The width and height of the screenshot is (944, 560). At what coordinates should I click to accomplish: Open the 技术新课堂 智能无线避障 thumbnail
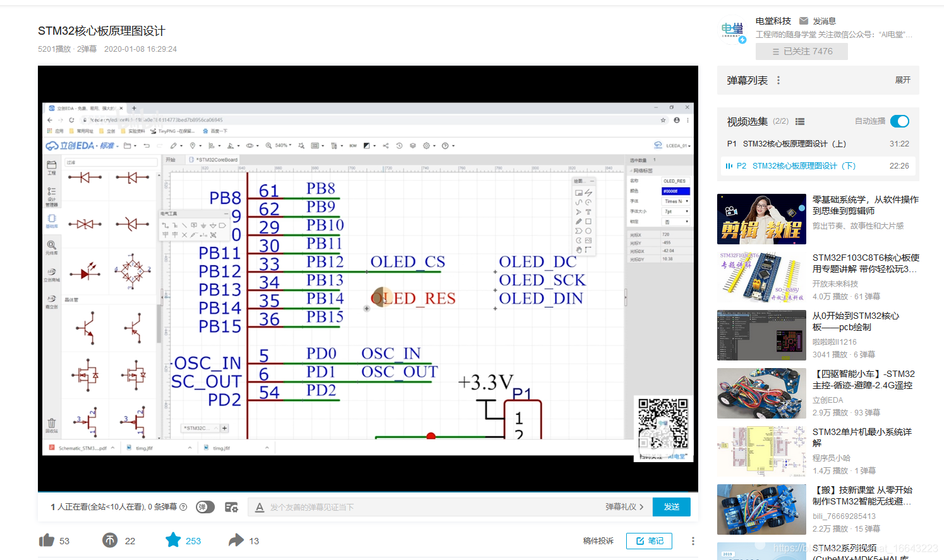pyautogui.click(x=761, y=509)
